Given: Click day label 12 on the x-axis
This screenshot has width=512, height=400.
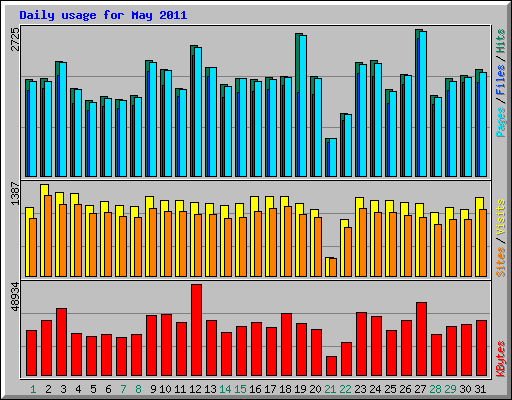Looking at the screenshot, I should (x=195, y=389).
